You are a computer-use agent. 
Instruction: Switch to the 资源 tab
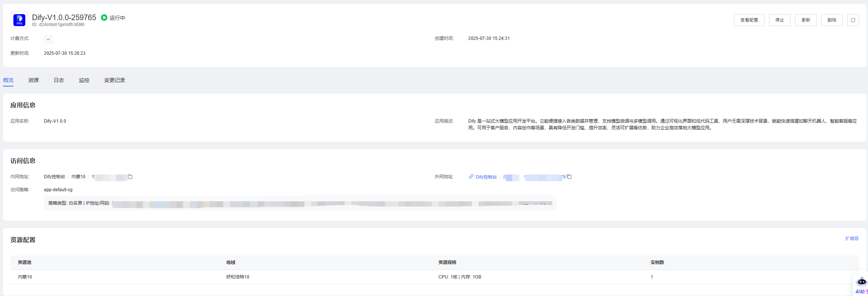tap(33, 80)
